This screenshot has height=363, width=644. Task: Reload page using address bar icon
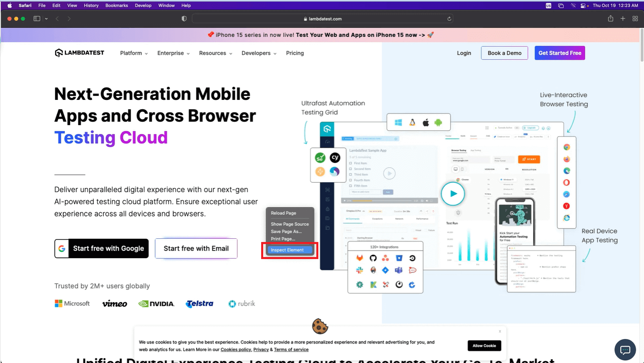point(449,19)
